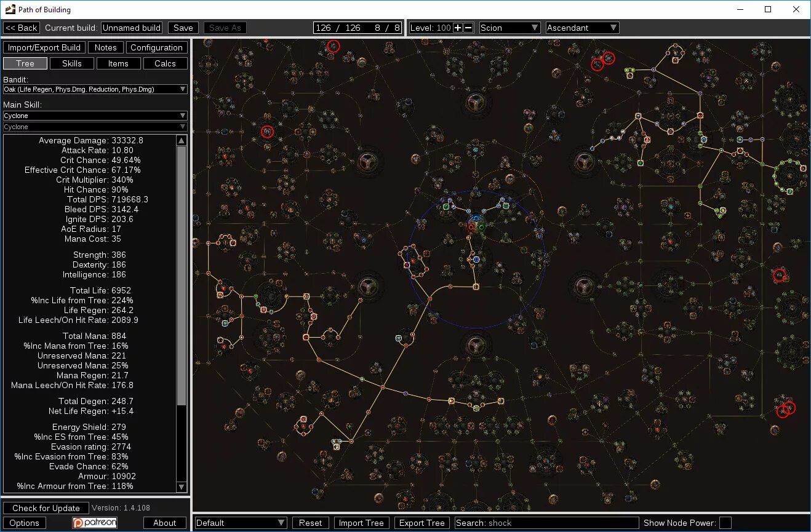Click the Scion start node at tree center
The height and width of the screenshot is (532, 811).
pyautogui.click(x=476, y=223)
